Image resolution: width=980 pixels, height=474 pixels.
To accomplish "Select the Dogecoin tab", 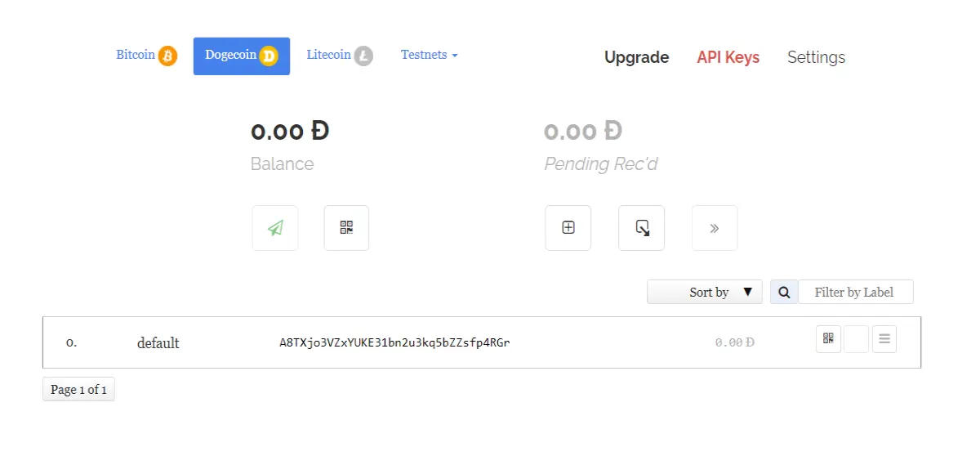I will pyautogui.click(x=242, y=56).
